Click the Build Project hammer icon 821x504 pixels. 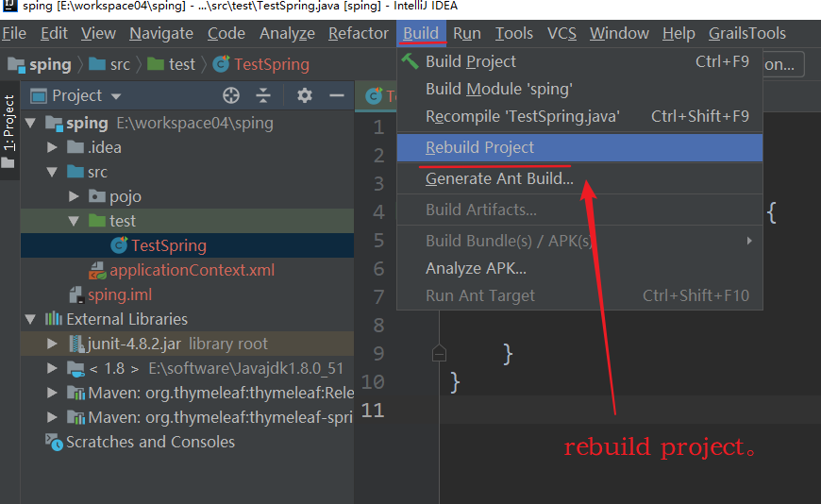coord(410,61)
